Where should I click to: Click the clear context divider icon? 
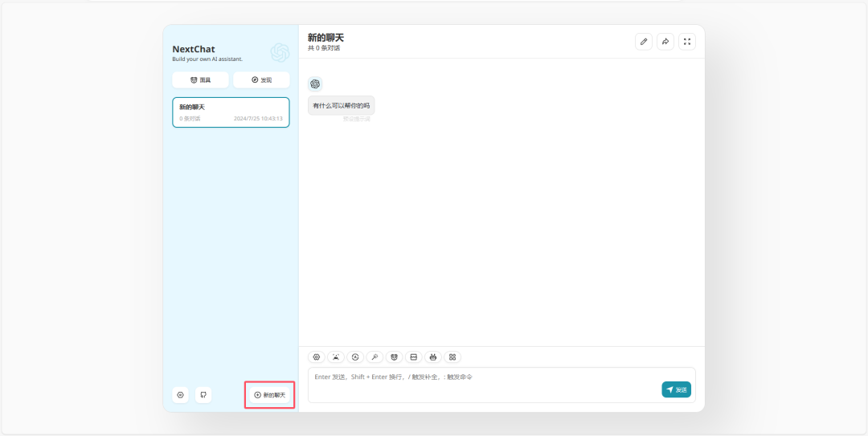tap(414, 357)
